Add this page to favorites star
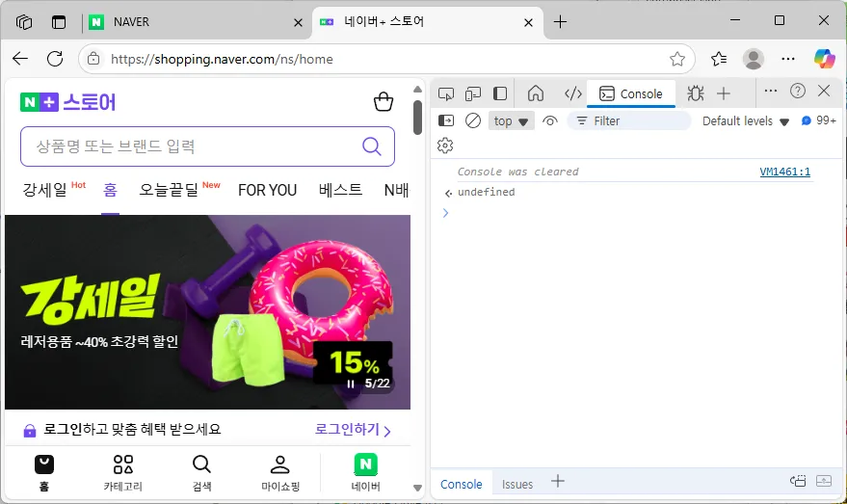The width and height of the screenshot is (847, 504). (676, 59)
